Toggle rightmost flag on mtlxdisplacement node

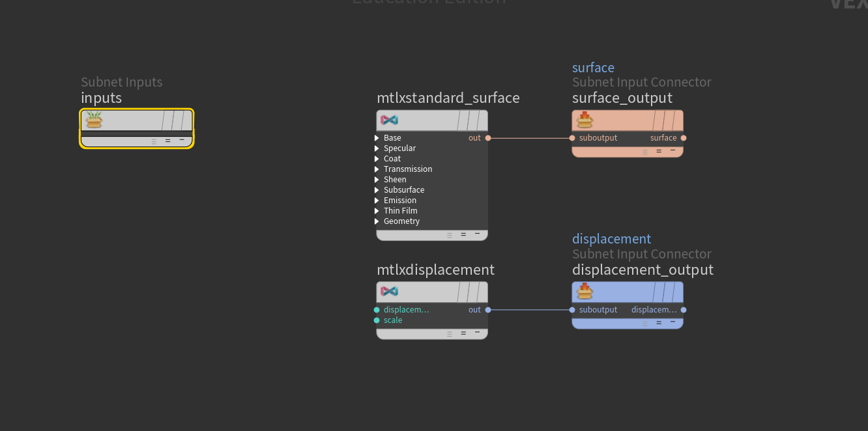482,292
